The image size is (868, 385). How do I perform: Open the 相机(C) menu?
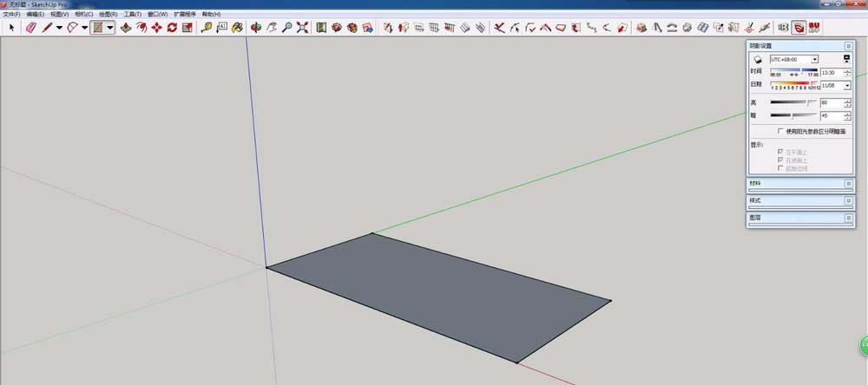84,14
